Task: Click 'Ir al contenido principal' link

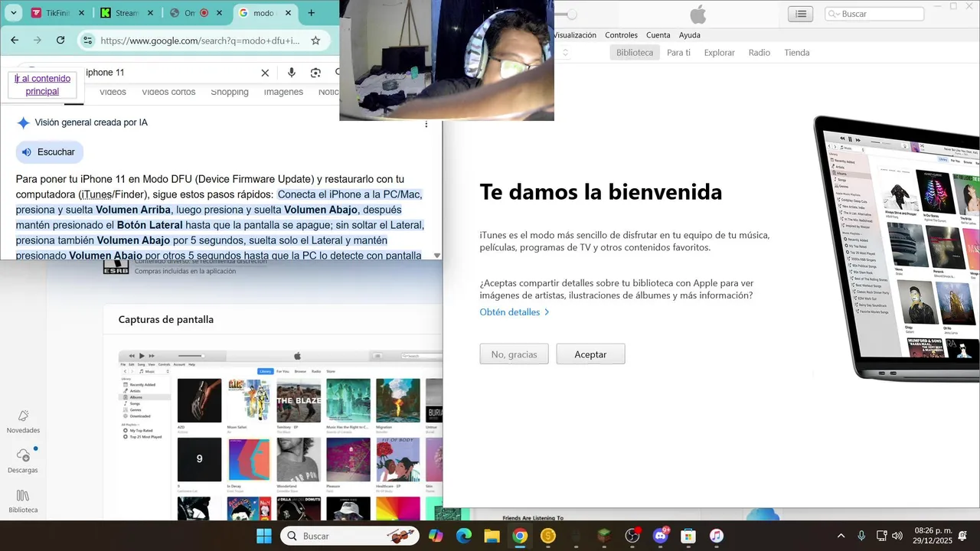Action: click(42, 85)
